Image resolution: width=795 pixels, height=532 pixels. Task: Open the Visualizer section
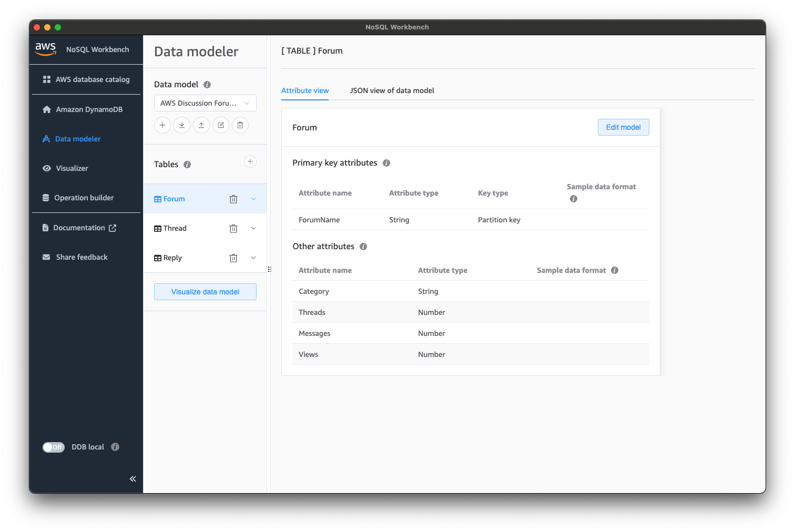pos(65,168)
